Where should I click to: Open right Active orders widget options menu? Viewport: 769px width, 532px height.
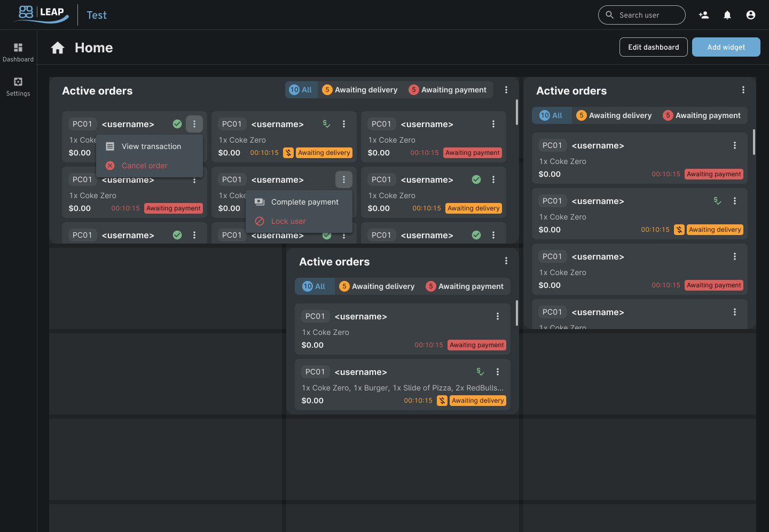pos(743,90)
